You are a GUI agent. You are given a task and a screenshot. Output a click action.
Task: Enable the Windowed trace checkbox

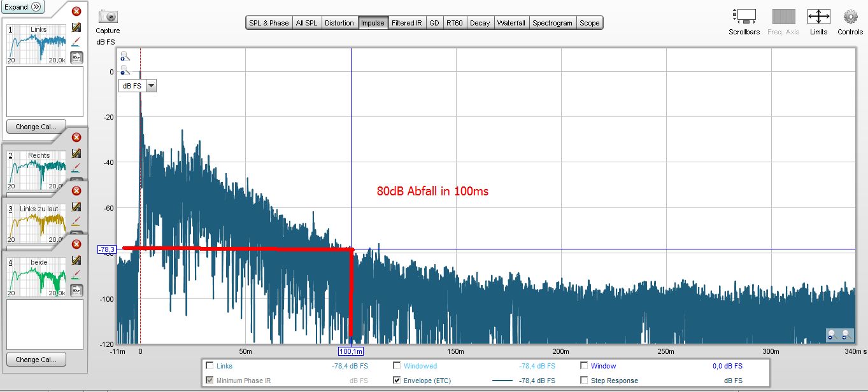tap(397, 366)
